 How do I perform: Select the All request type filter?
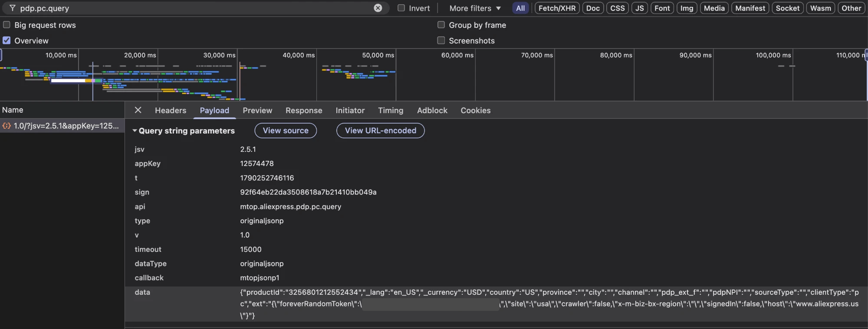pyautogui.click(x=520, y=8)
